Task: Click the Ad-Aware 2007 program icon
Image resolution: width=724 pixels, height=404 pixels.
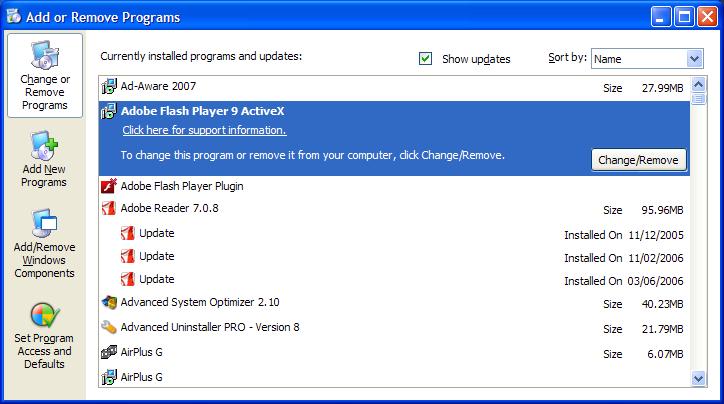Action: (x=109, y=88)
